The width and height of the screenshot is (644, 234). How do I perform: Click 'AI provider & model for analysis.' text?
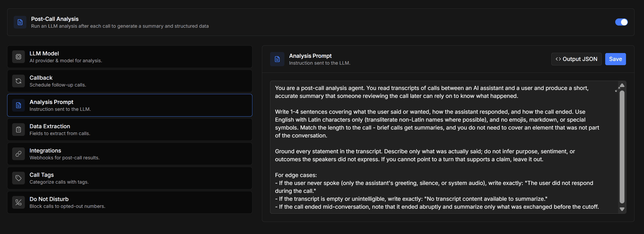(66, 61)
